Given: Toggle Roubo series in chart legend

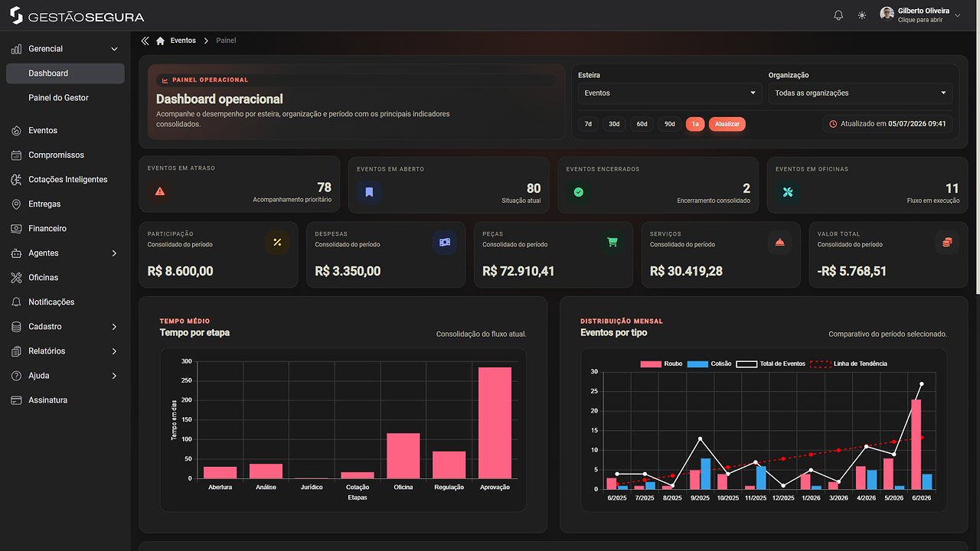Looking at the screenshot, I should point(661,364).
